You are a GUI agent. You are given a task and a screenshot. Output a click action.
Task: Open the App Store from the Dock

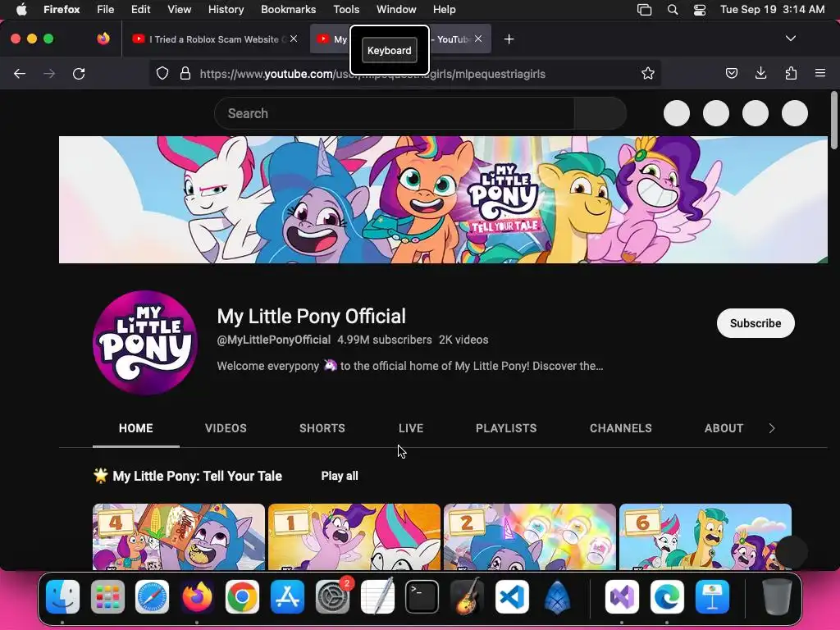[288, 597]
